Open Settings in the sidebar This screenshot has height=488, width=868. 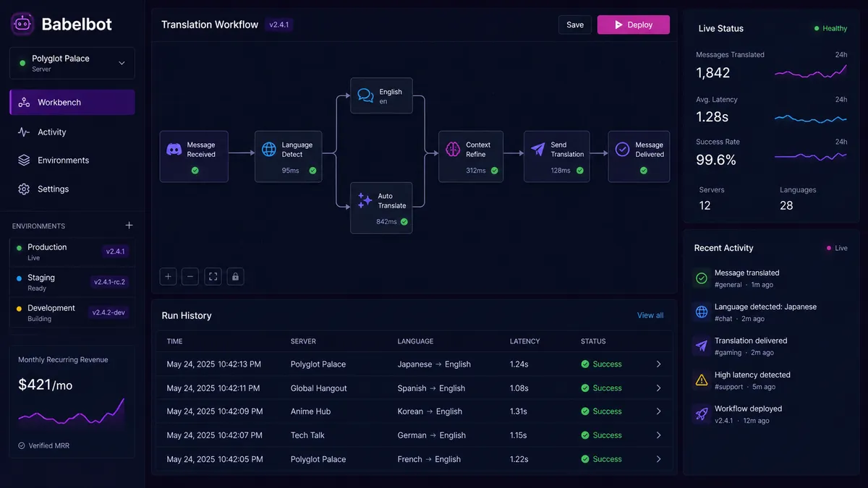click(x=72, y=189)
